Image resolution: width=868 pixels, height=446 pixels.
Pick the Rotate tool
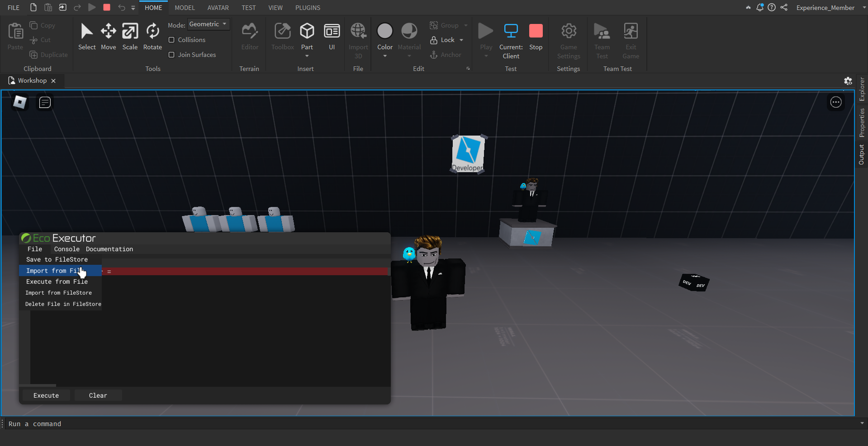(x=152, y=37)
